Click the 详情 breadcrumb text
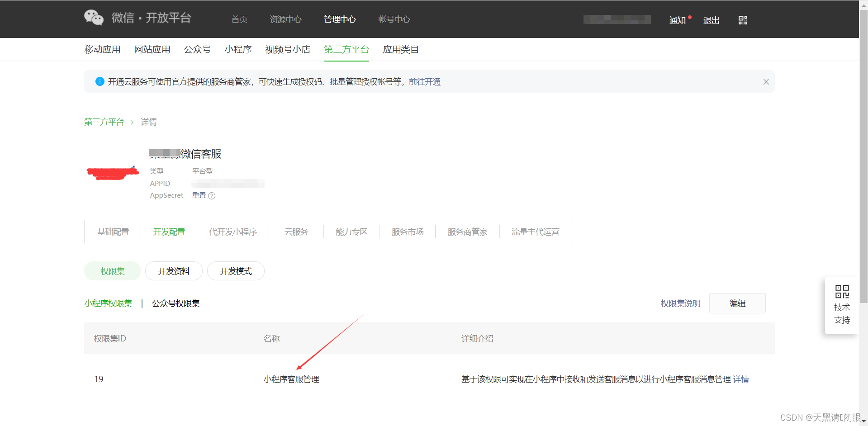868x426 pixels. pyautogui.click(x=148, y=122)
